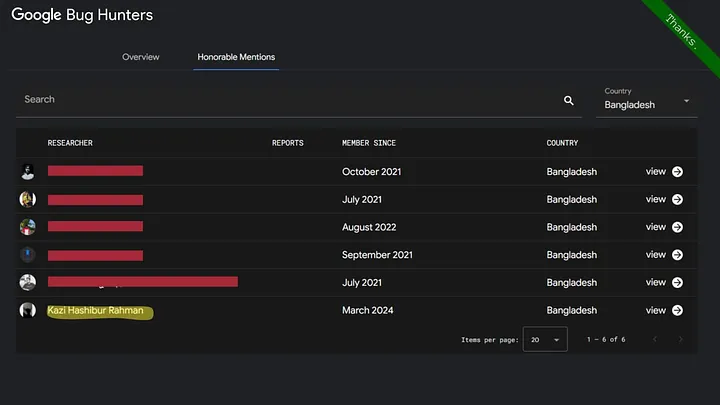Open Kazi Hashibur Rahman researcher name
The image size is (720, 405).
click(96, 310)
